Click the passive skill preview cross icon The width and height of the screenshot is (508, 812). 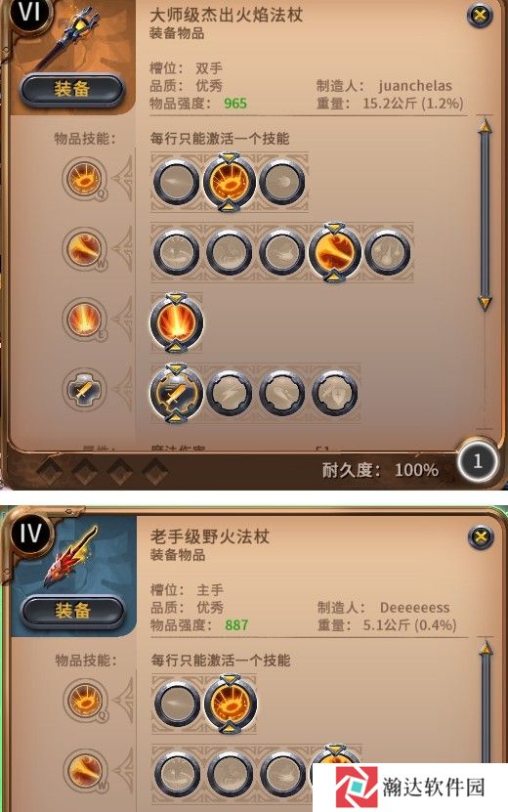click(x=83, y=389)
